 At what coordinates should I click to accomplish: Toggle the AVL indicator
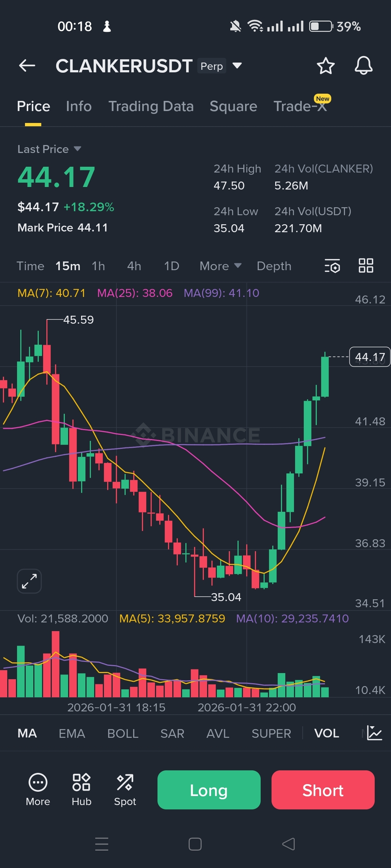point(218,733)
